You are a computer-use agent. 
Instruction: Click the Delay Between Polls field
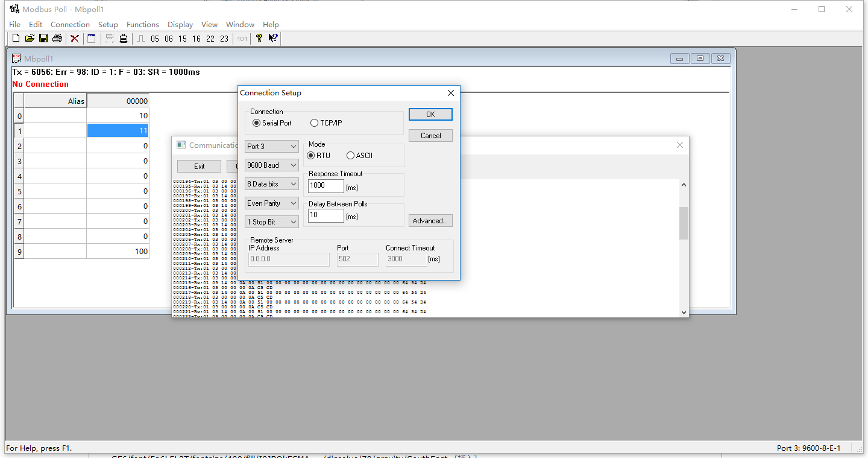click(x=326, y=215)
